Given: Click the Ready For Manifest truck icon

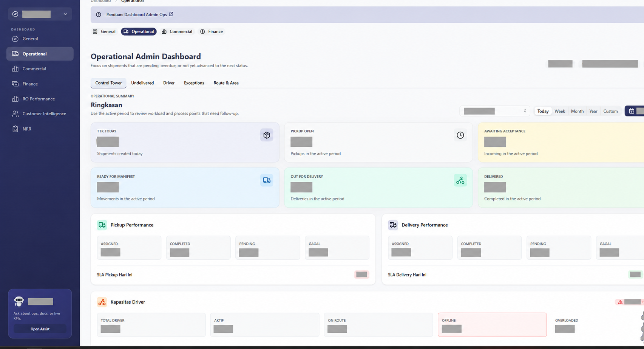Looking at the screenshot, I should point(267,180).
